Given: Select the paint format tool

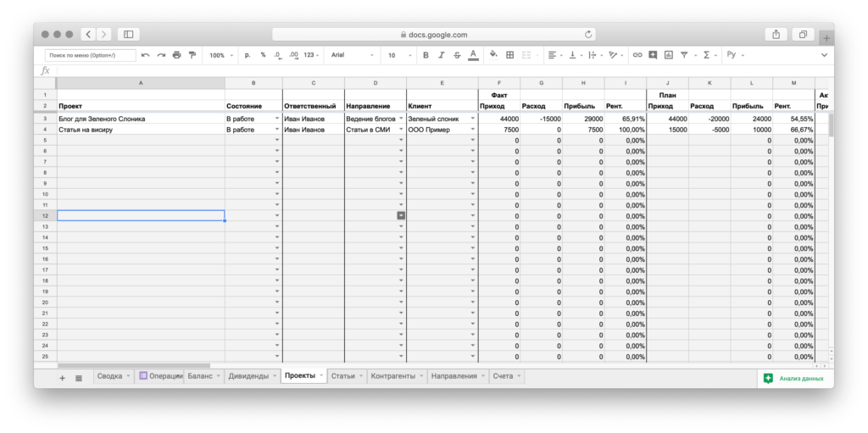Looking at the screenshot, I should coord(192,55).
